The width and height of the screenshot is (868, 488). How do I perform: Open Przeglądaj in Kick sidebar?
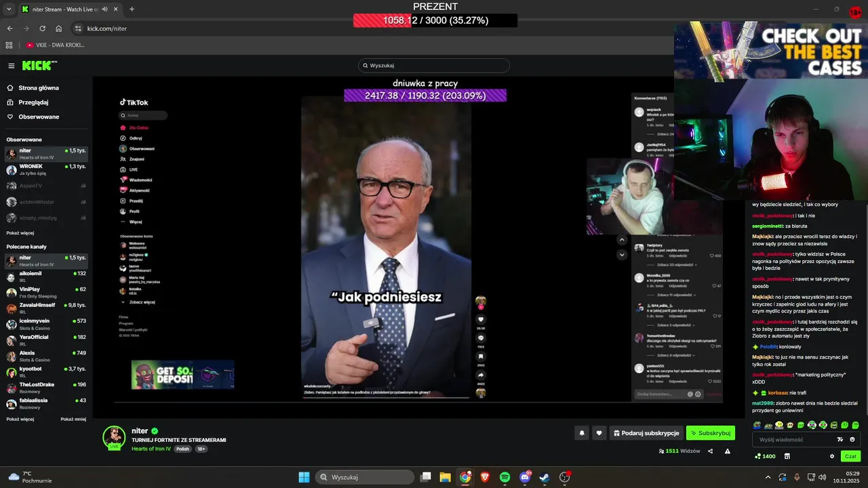[28, 102]
